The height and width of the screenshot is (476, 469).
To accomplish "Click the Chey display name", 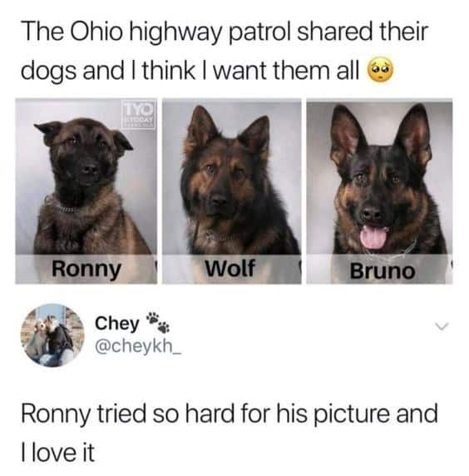I will 116,323.
